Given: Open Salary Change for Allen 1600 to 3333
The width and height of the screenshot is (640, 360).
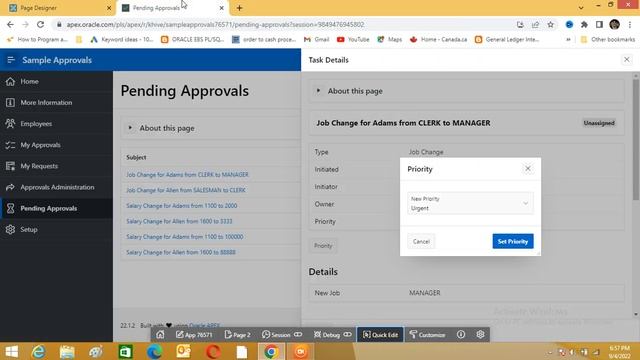Looking at the screenshot, I should pos(179,221).
